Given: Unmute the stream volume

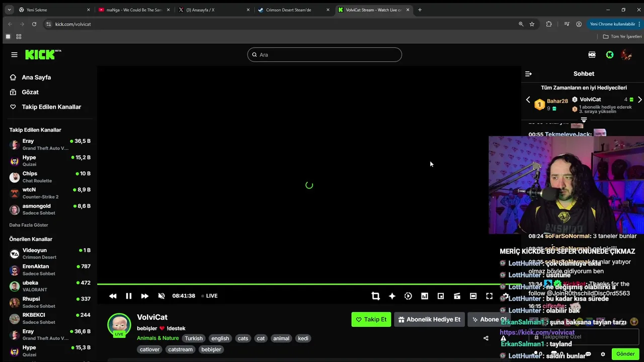Looking at the screenshot, I should (162, 296).
